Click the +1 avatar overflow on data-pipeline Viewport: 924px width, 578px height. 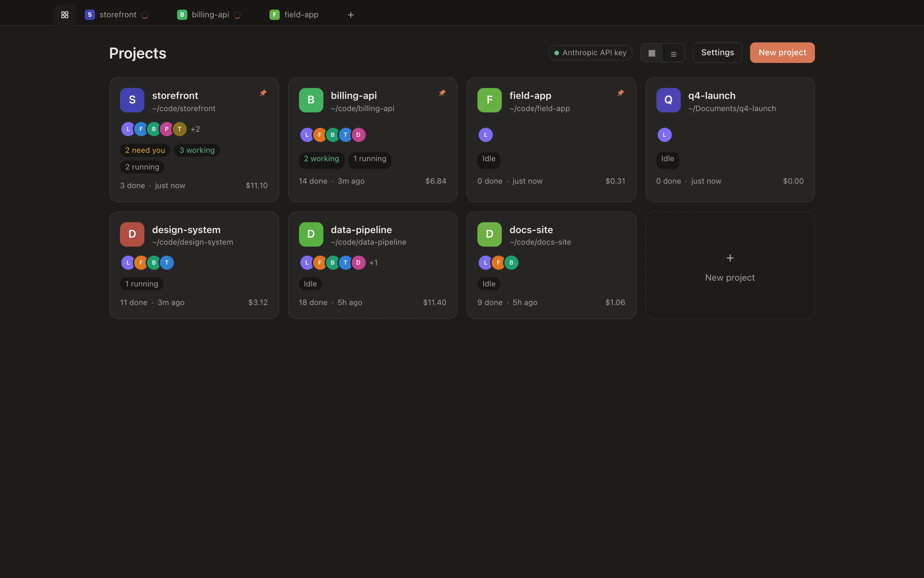pyautogui.click(x=373, y=263)
